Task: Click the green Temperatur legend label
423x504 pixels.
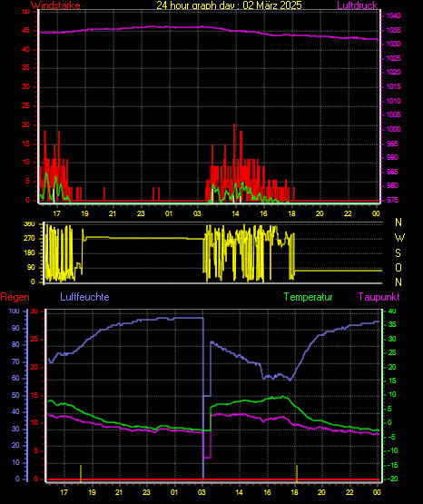Action: click(x=308, y=297)
